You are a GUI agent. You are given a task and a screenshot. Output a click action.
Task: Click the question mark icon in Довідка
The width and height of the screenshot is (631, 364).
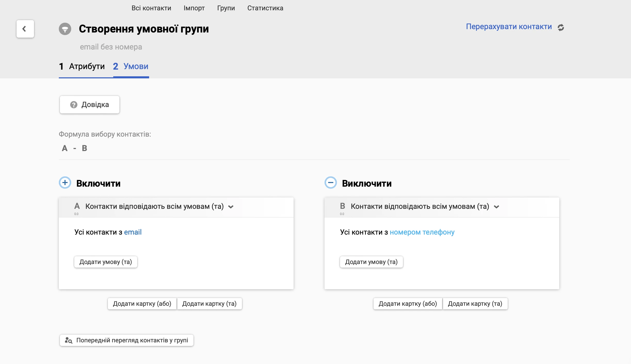[x=74, y=105]
